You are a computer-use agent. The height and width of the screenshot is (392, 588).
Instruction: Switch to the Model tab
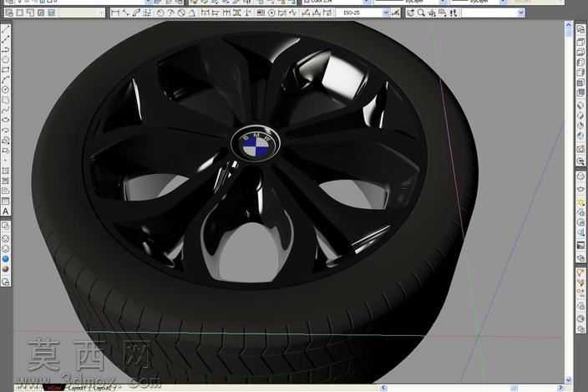click(x=54, y=388)
